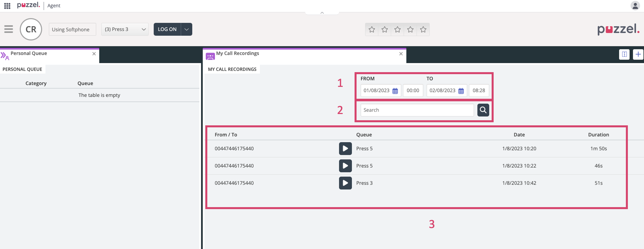
Task: Open the LOG ON dropdown arrow
Action: pos(186,29)
